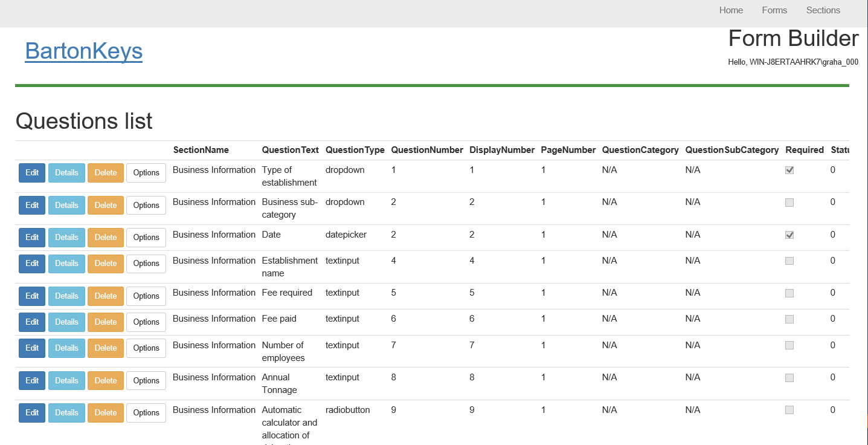Click the SectionName column header
The image size is (868, 445).
(x=201, y=150)
